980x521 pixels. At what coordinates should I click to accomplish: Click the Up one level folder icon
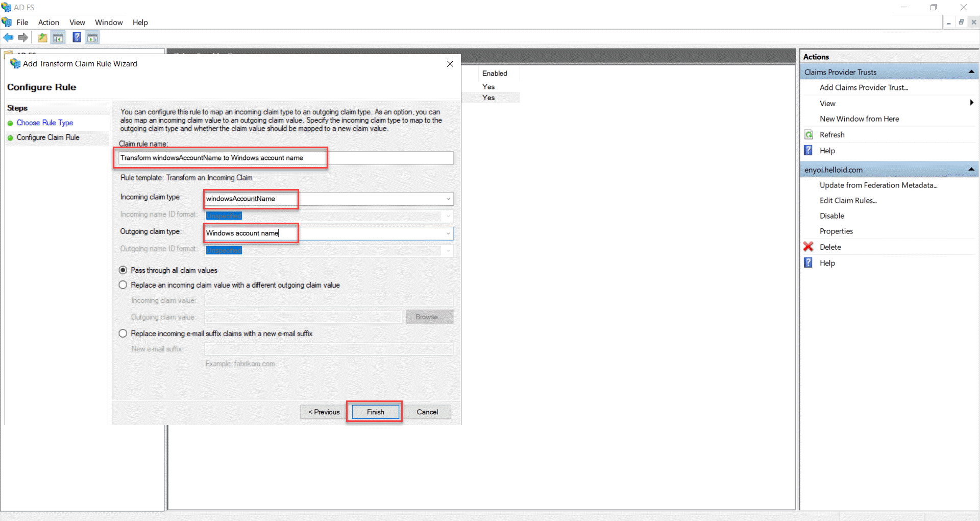(42, 37)
